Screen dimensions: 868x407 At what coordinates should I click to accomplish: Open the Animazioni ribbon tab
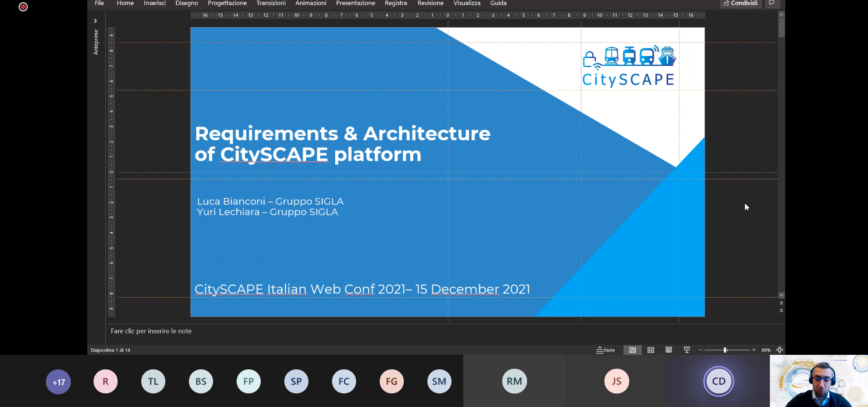311,3
